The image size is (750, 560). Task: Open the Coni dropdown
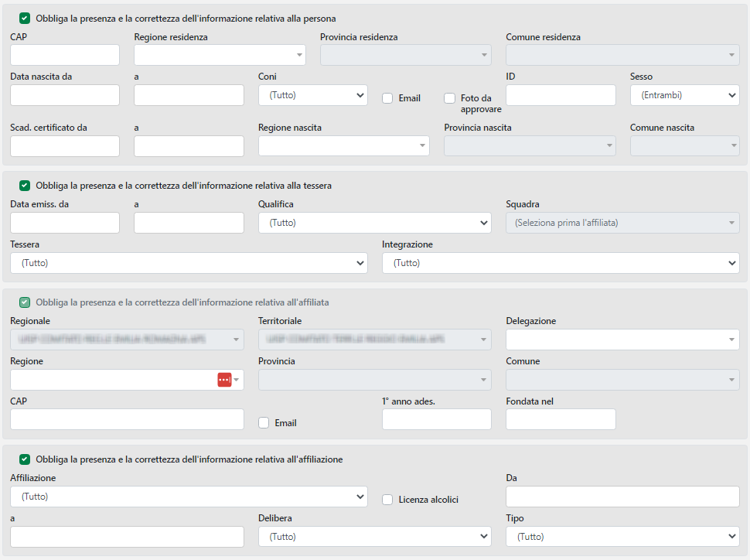coord(312,95)
